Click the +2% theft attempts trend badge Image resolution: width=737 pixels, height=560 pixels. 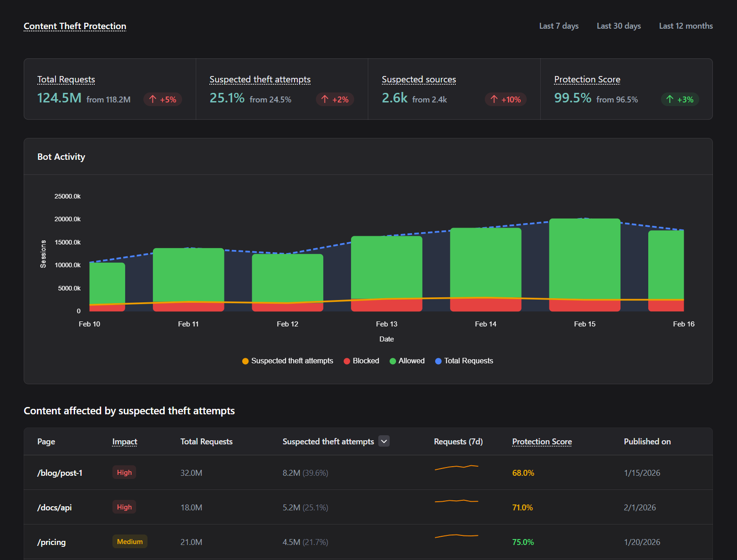[x=335, y=99]
